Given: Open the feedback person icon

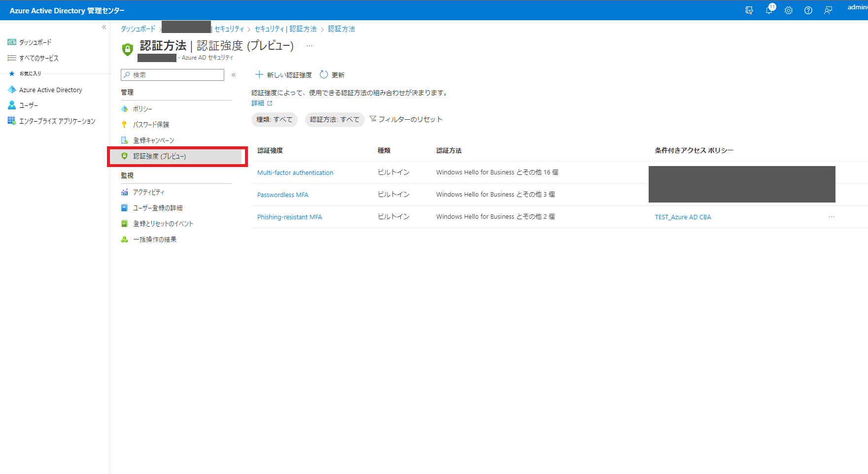Looking at the screenshot, I should (x=828, y=10).
